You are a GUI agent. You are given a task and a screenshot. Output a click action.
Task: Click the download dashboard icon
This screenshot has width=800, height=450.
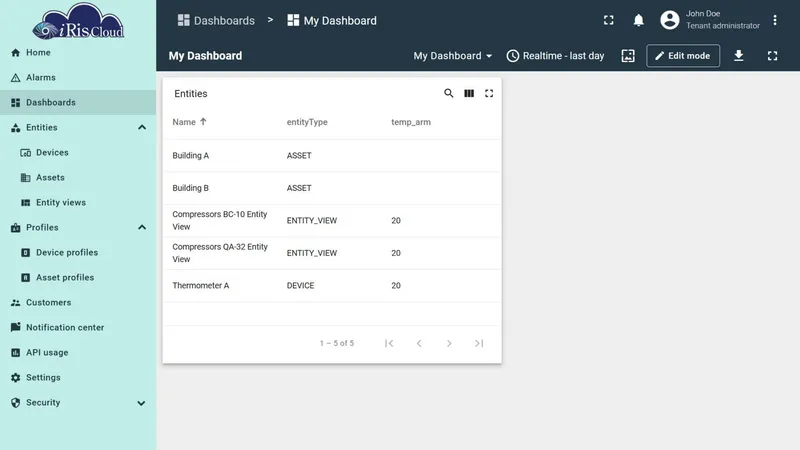tap(738, 56)
